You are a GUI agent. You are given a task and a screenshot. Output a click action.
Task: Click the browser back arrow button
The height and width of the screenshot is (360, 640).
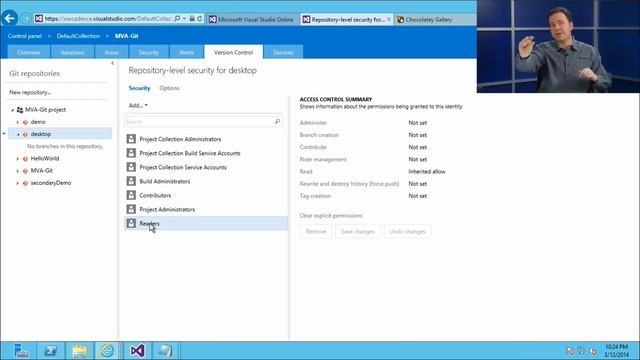pyautogui.click(x=9, y=18)
